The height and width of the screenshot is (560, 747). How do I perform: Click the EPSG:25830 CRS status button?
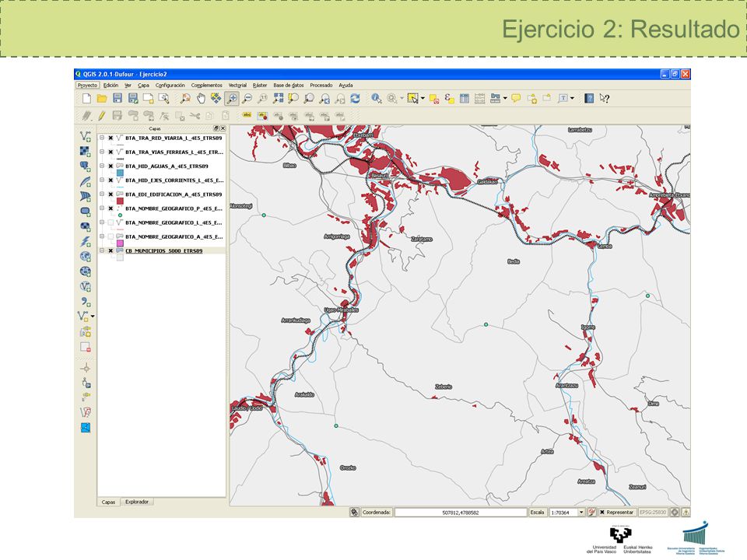point(653,513)
